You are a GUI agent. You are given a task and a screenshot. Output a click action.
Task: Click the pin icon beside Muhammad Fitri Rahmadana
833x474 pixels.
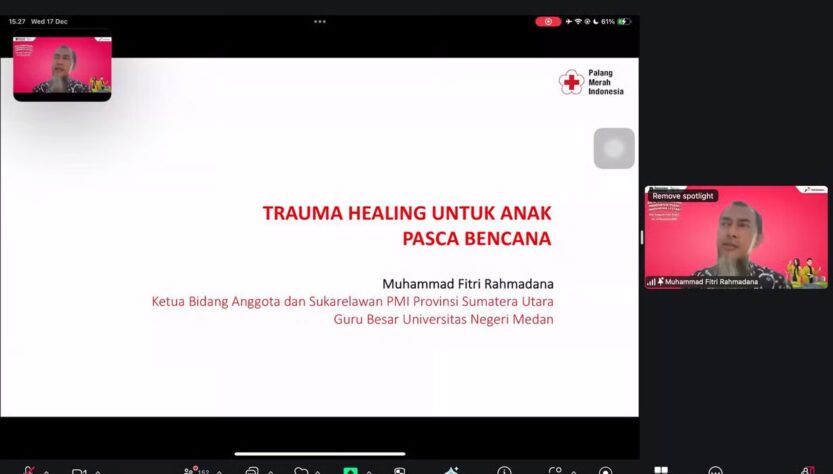pyautogui.click(x=660, y=282)
